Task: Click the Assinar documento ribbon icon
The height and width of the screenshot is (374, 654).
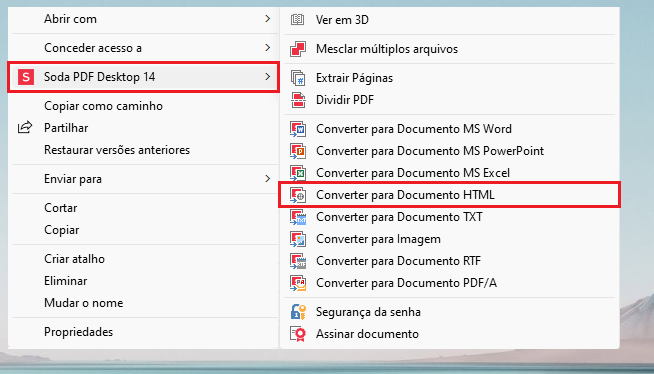Action: click(298, 334)
